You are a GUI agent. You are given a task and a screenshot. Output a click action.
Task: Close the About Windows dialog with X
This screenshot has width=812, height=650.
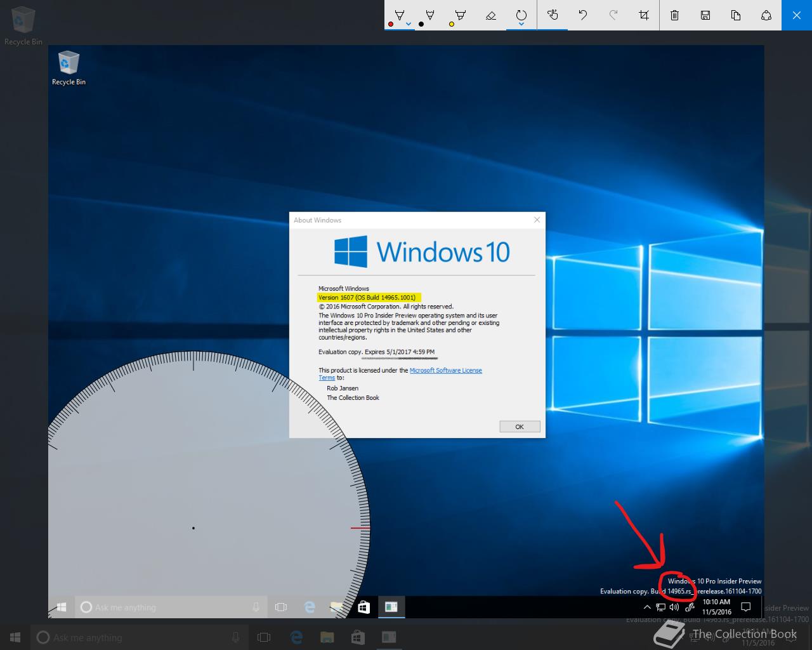tap(537, 220)
